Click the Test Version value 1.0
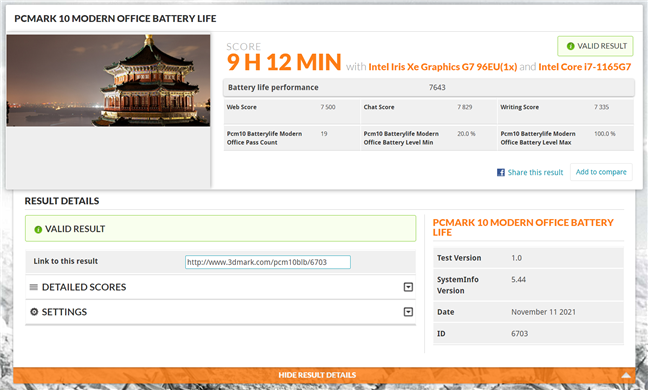648x390 pixels. pyautogui.click(x=516, y=258)
